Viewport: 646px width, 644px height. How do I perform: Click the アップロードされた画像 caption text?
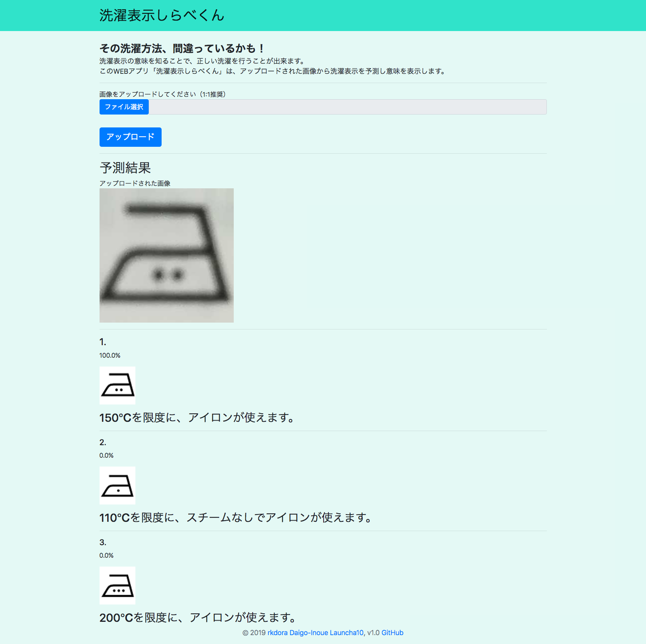tap(135, 182)
